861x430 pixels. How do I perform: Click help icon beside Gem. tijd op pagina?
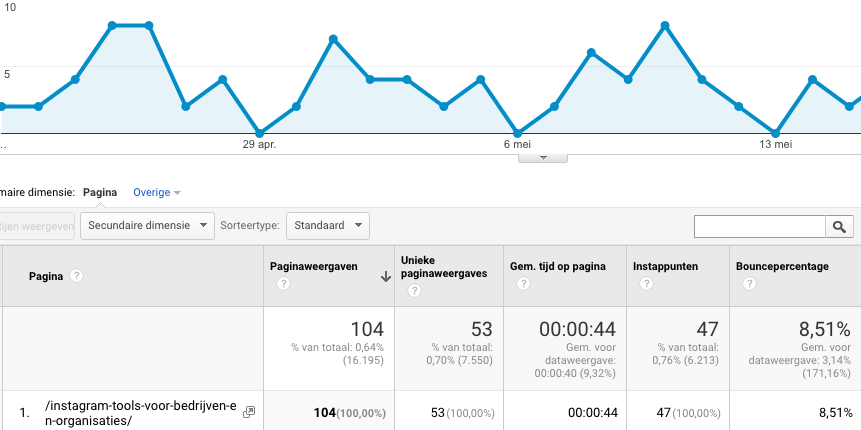pos(522,285)
